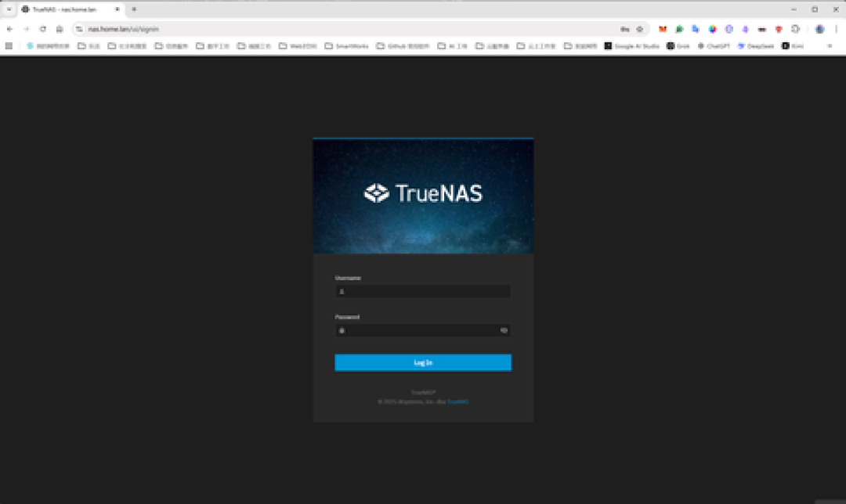
Task: Open the apps grid in bookmarks bar
Action: click(x=9, y=46)
